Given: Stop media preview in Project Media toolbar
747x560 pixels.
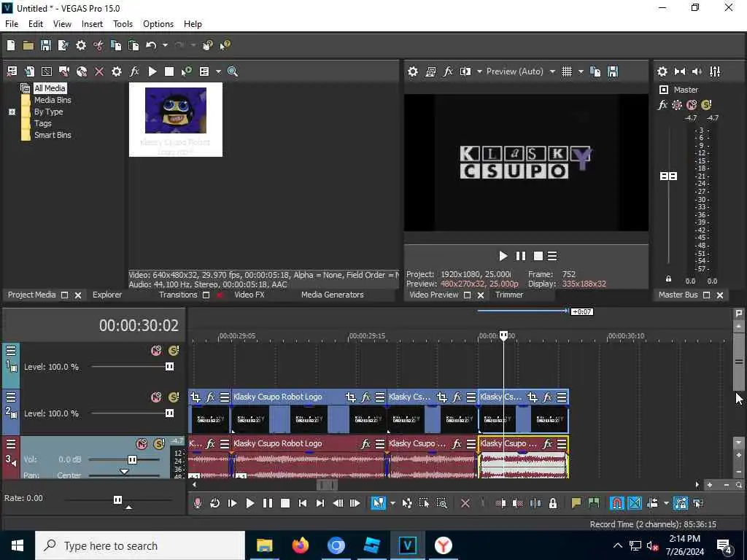Looking at the screenshot, I should [169, 71].
